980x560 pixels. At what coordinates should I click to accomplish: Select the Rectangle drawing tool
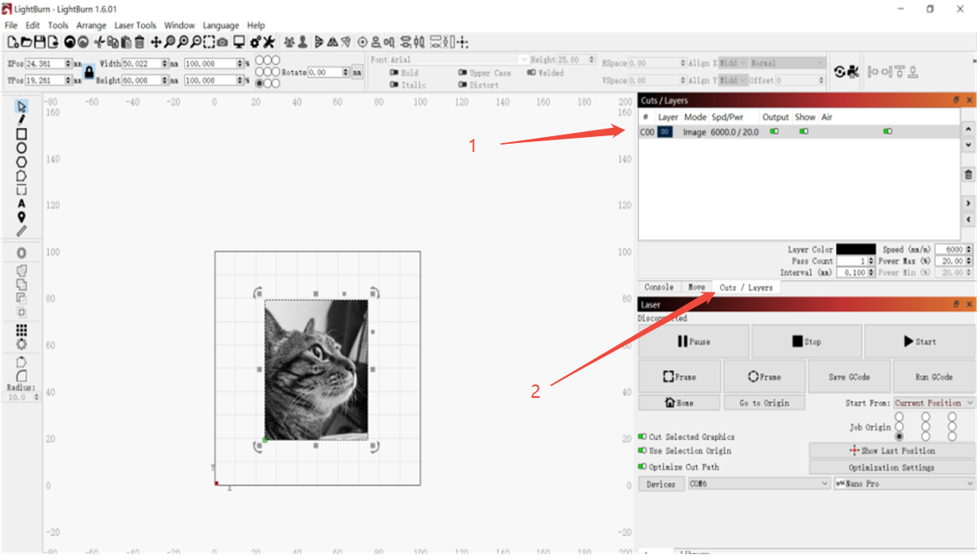click(22, 134)
